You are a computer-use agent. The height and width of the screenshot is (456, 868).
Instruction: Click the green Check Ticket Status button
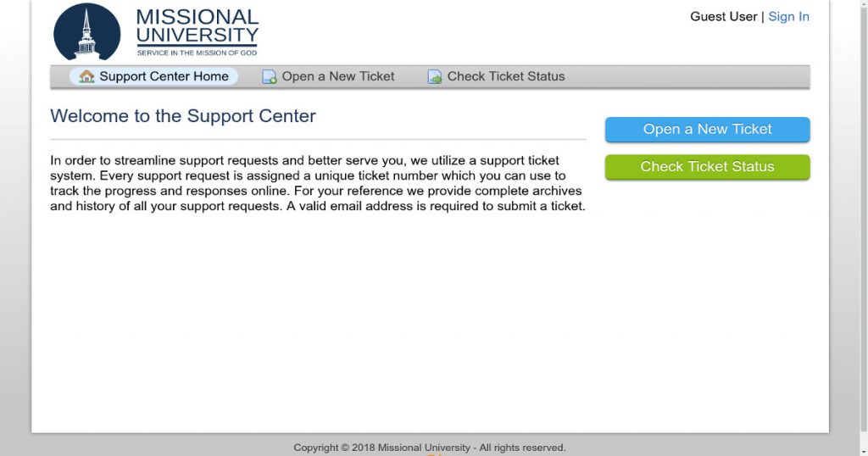(708, 167)
